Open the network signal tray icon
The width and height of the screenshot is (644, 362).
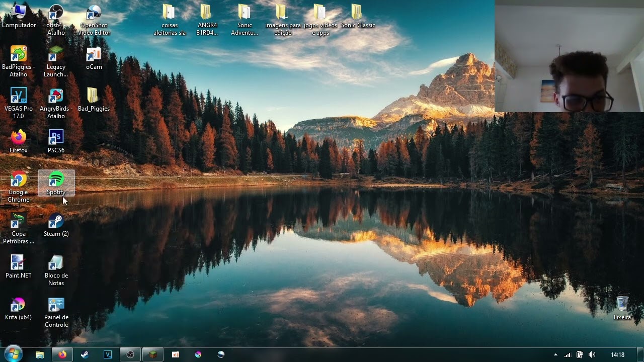[x=568, y=355]
